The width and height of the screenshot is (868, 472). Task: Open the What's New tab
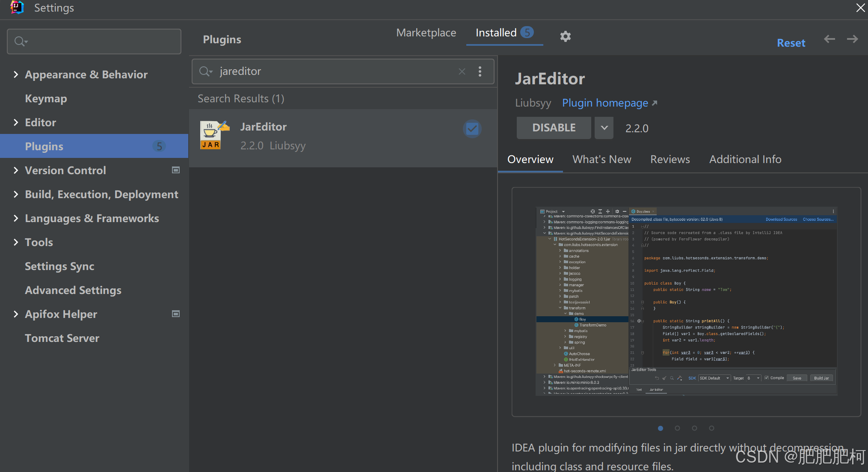coord(601,159)
